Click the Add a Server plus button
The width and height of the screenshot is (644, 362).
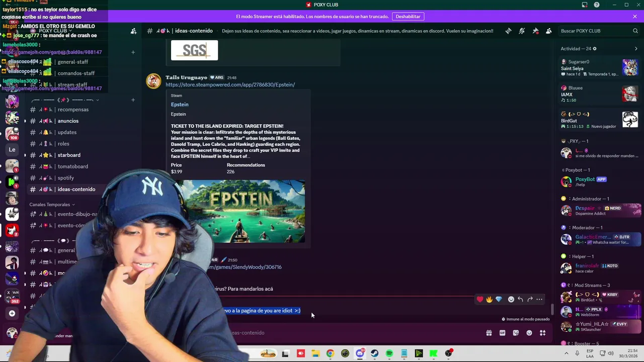(12, 314)
